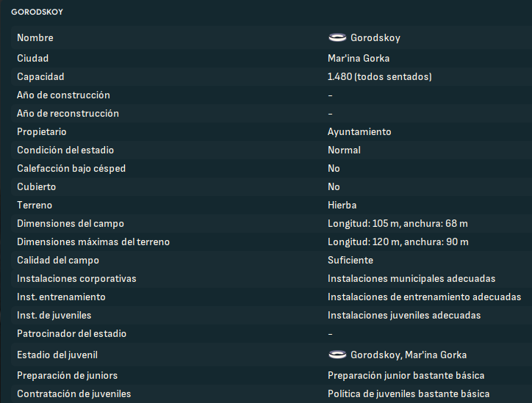Click the Cubierto No value

334,186
